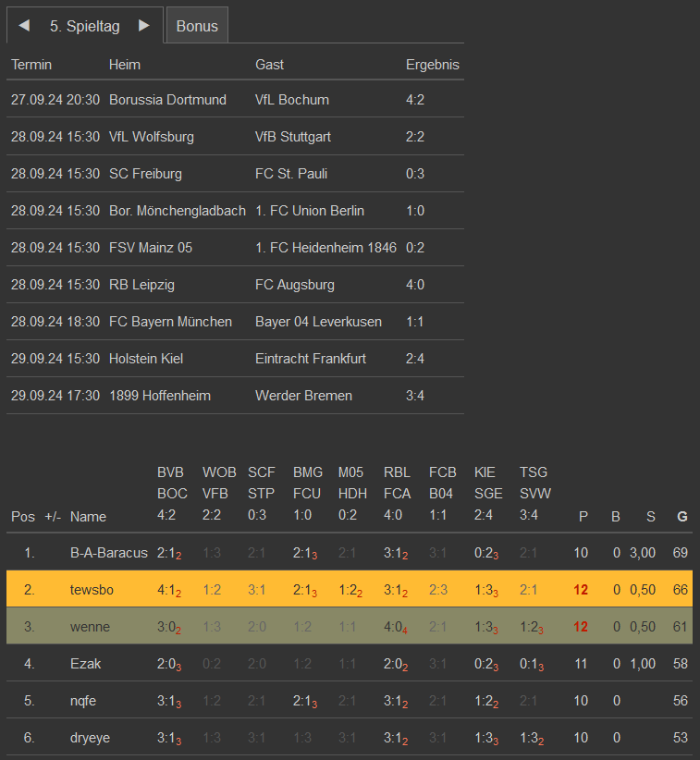Click the TSG SVW match column header

tap(534, 494)
